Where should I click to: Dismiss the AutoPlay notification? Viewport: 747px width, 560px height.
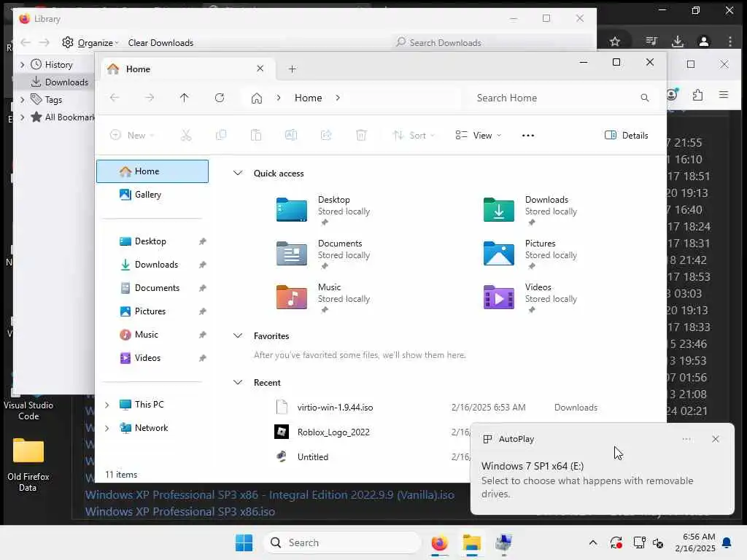715,439
